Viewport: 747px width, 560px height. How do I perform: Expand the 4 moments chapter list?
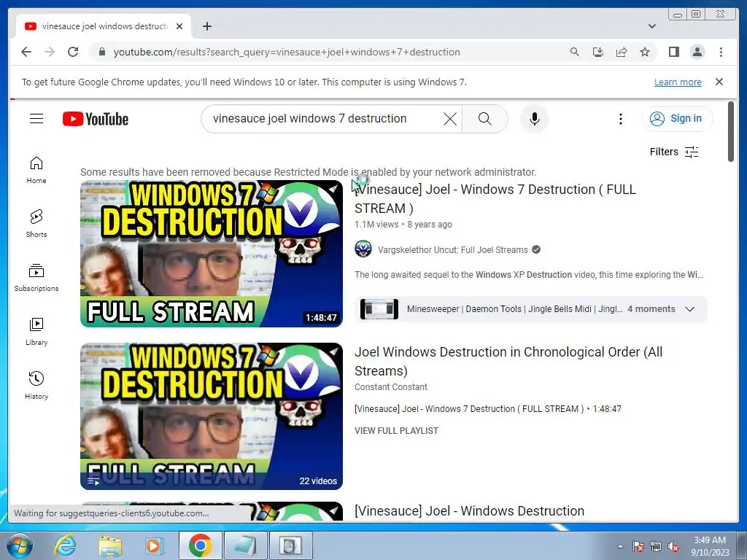(x=689, y=309)
